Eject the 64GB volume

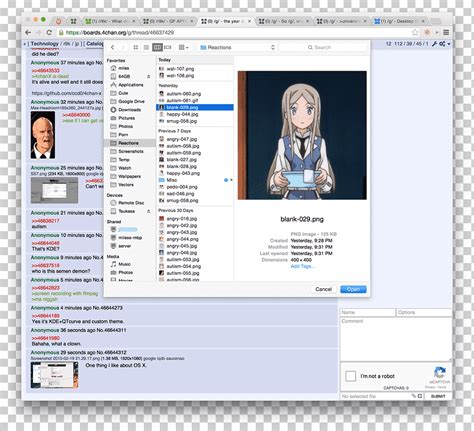(149, 76)
